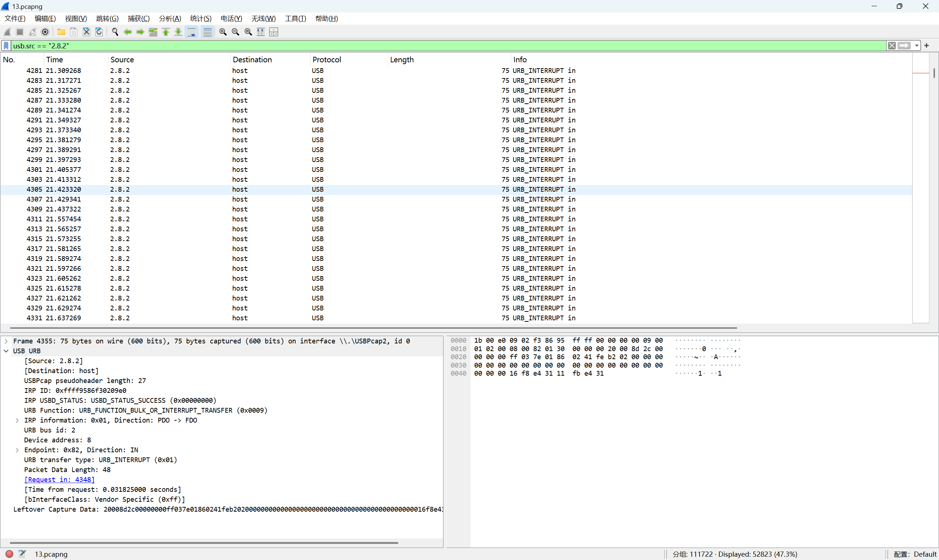Add a display filter button with plus
The width and height of the screenshot is (939, 560).
(927, 46)
